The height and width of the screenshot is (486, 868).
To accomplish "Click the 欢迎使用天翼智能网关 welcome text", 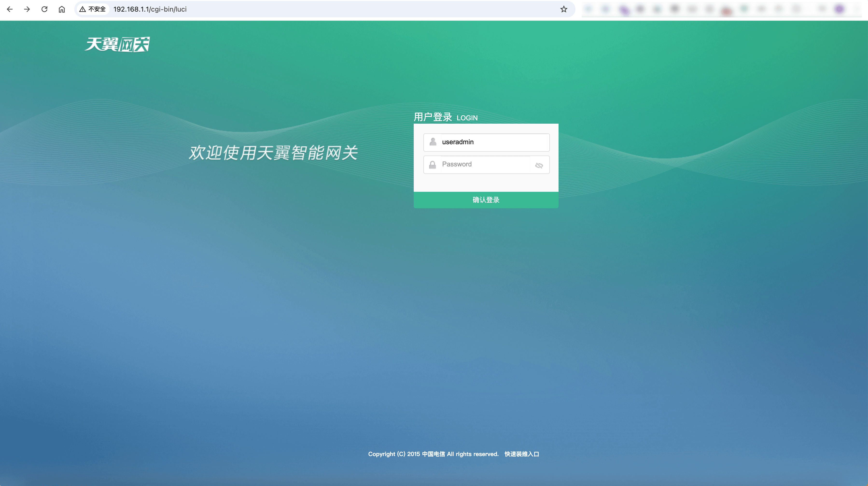I will coord(273,153).
